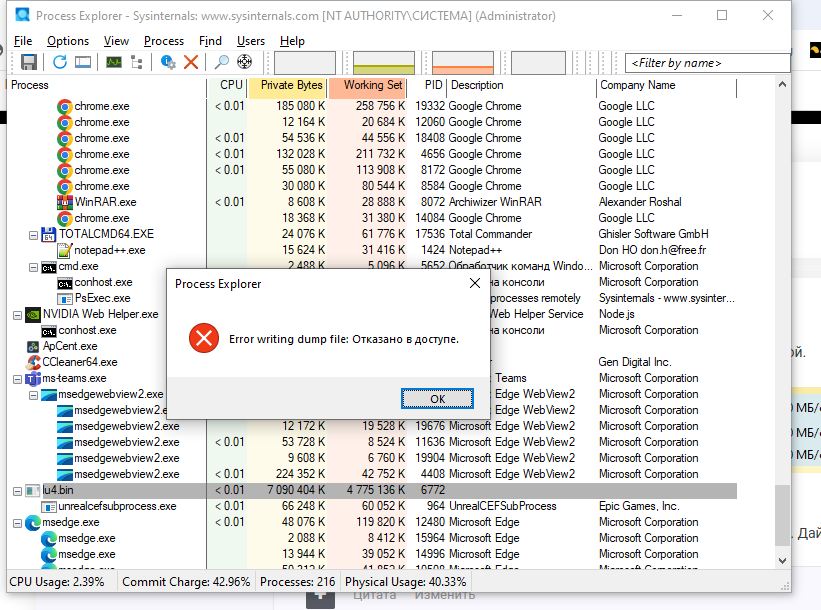Click the physical memory orange mini graph
Screen dimensions: 821x610
(463, 62)
